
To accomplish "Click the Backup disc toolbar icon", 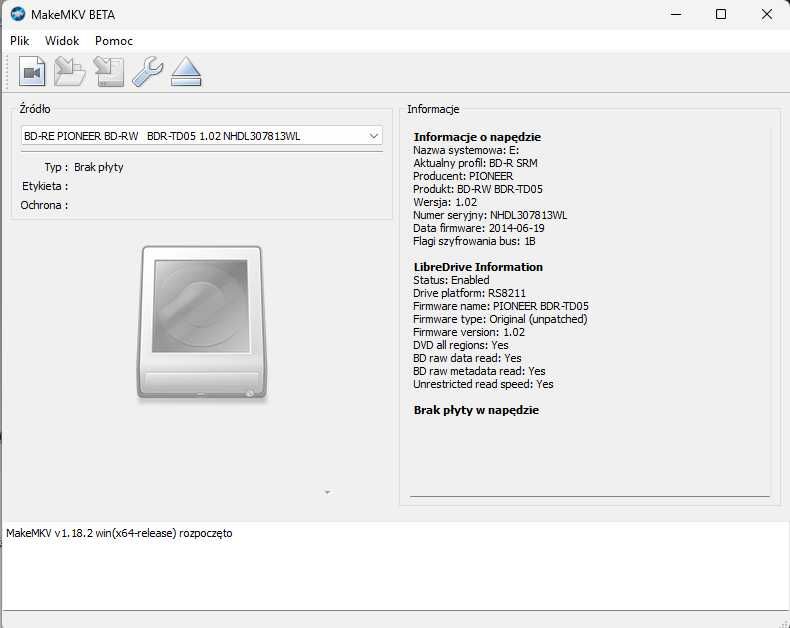I will 109,72.
